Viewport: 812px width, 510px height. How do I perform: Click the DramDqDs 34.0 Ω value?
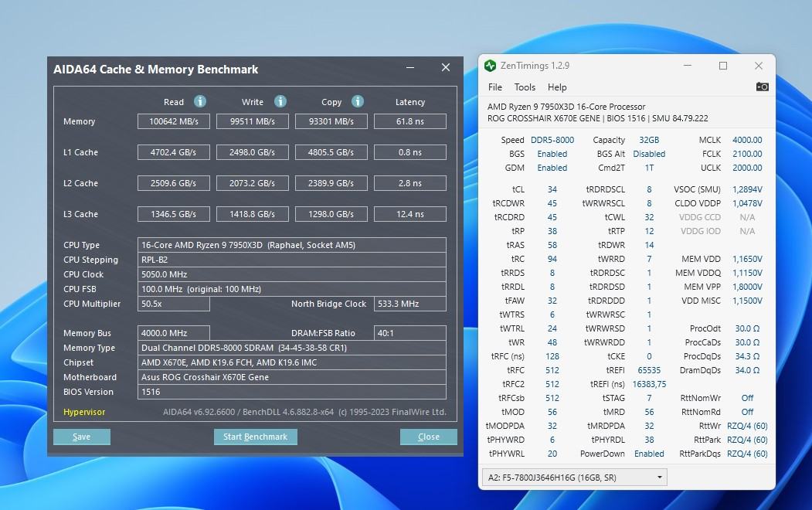pyautogui.click(x=747, y=370)
